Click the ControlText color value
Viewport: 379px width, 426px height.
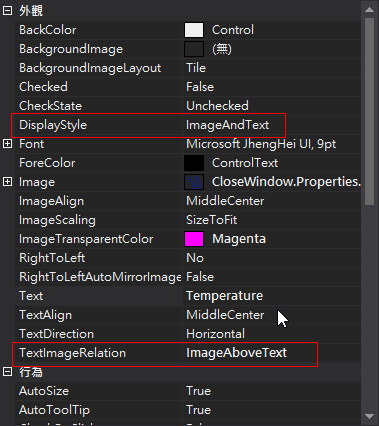click(245, 163)
